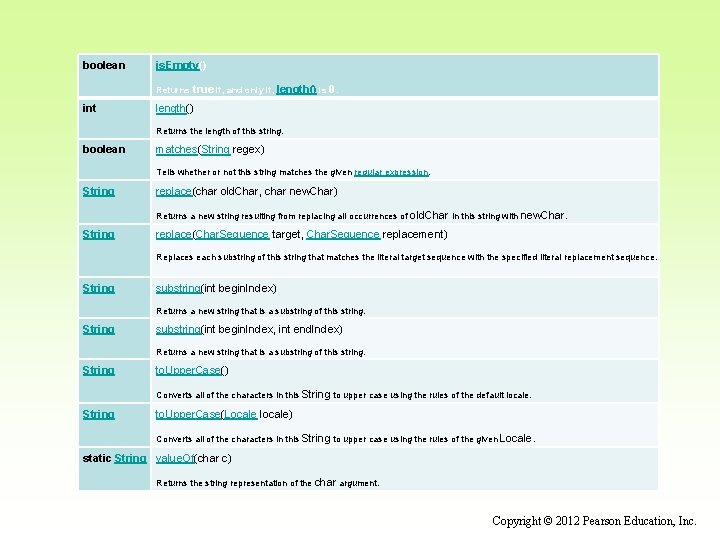Click String return type for toUpperCase() row
Image resolution: width=720 pixels, height=540 pixels.
[98, 371]
